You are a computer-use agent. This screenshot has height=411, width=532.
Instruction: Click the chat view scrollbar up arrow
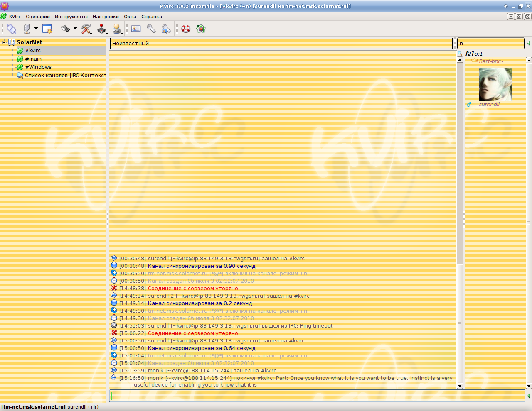click(x=460, y=60)
